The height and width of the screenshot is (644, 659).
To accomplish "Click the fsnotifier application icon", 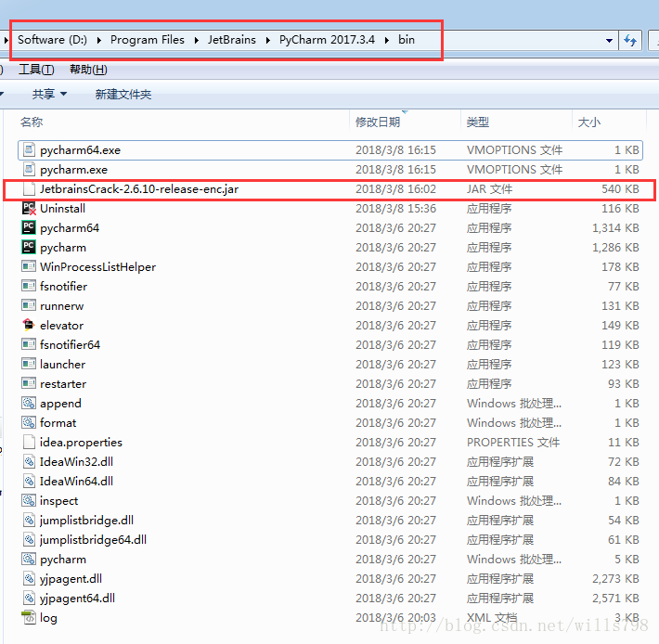I will [x=29, y=286].
